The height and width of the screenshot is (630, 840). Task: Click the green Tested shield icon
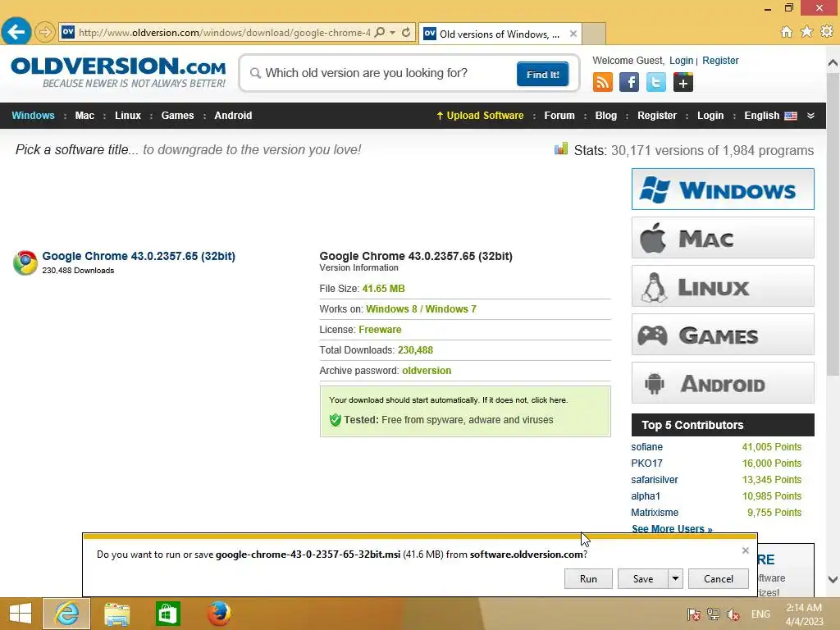point(336,420)
